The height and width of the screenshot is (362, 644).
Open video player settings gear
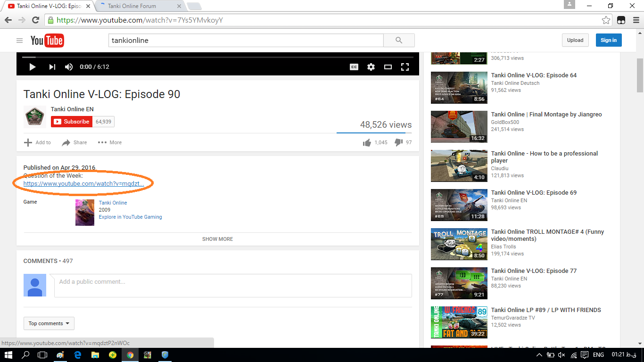point(371,67)
